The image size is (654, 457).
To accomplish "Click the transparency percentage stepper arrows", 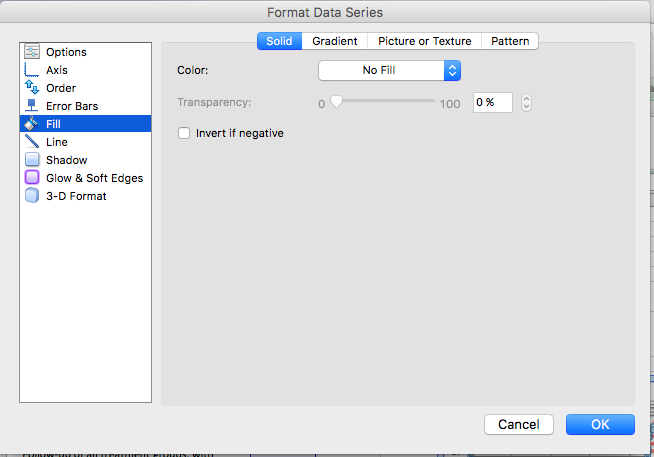I will [x=526, y=102].
